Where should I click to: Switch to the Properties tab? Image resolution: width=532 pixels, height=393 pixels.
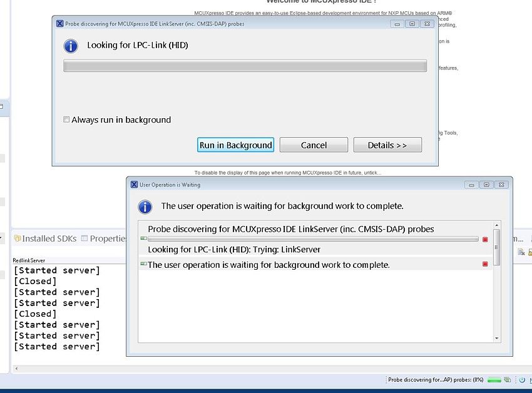(x=104, y=238)
